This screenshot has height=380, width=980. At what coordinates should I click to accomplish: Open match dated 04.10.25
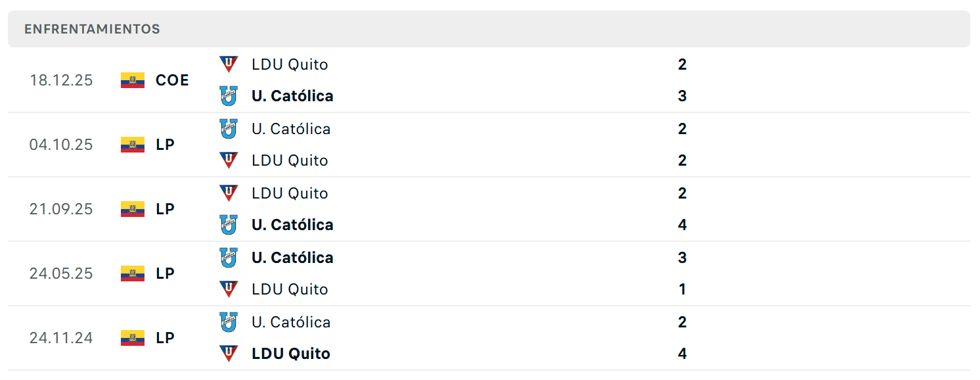pos(489,145)
